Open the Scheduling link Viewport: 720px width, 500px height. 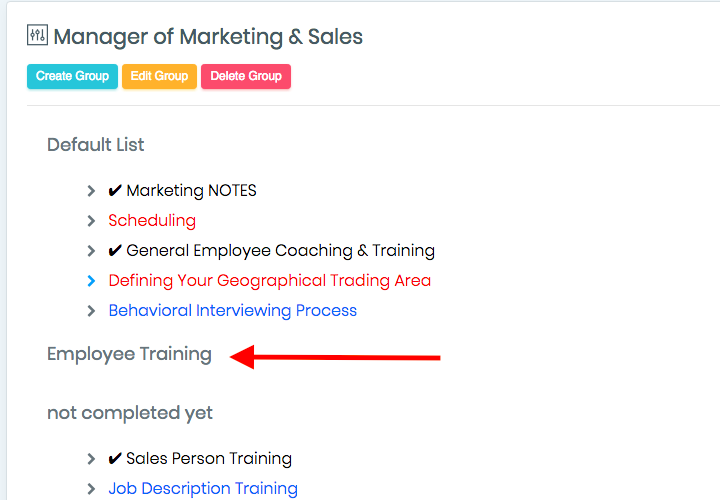(x=152, y=221)
